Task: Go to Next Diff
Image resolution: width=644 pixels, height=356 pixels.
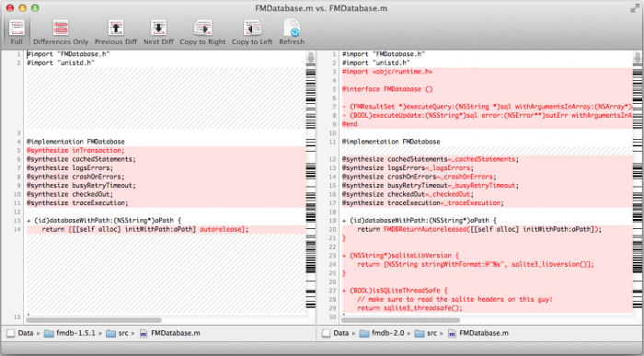Action: [x=158, y=32]
